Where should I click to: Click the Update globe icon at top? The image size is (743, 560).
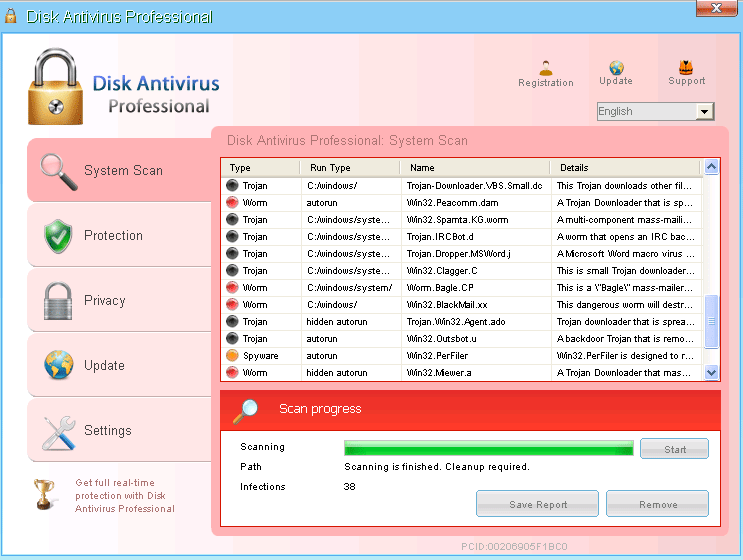pyautogui.click(x=616, y=67)
